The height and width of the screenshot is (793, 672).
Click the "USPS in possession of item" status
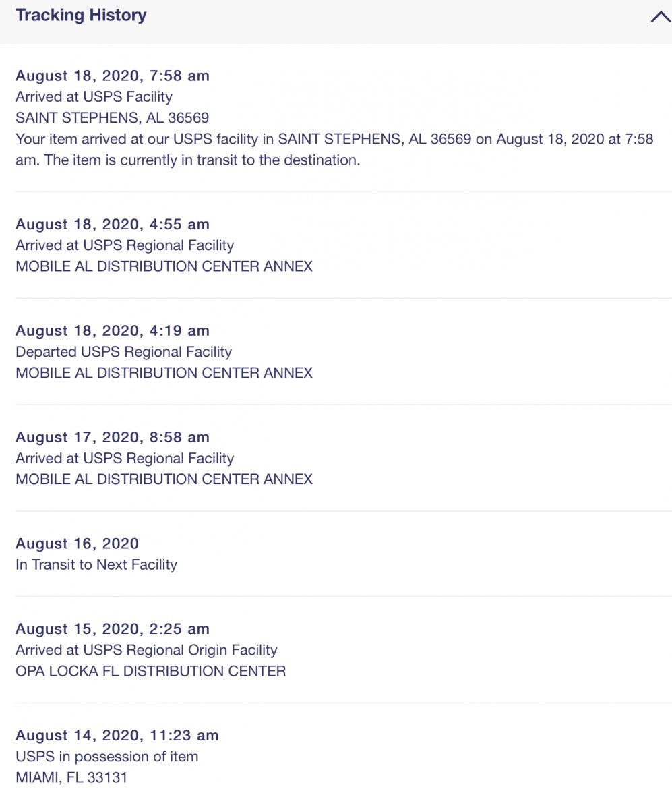pyautogui.click(x=106, y=757)
